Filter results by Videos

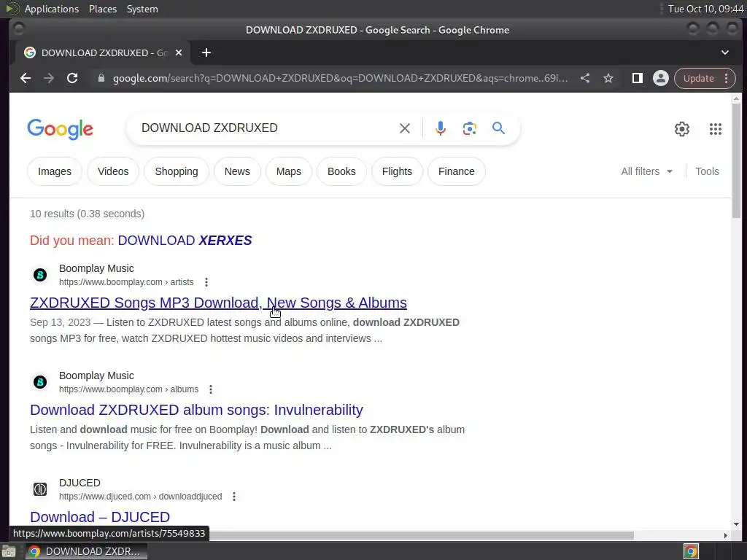coord(113,171)
